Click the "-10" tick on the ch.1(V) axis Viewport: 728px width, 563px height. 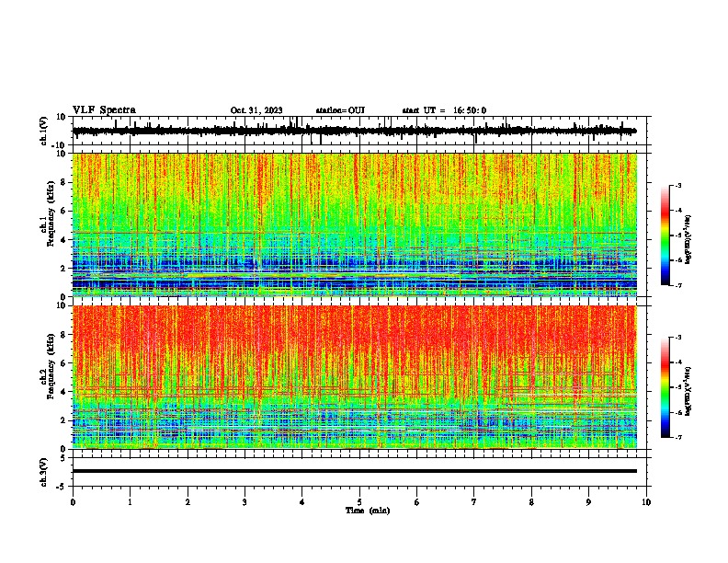click(x=60, y=145)
